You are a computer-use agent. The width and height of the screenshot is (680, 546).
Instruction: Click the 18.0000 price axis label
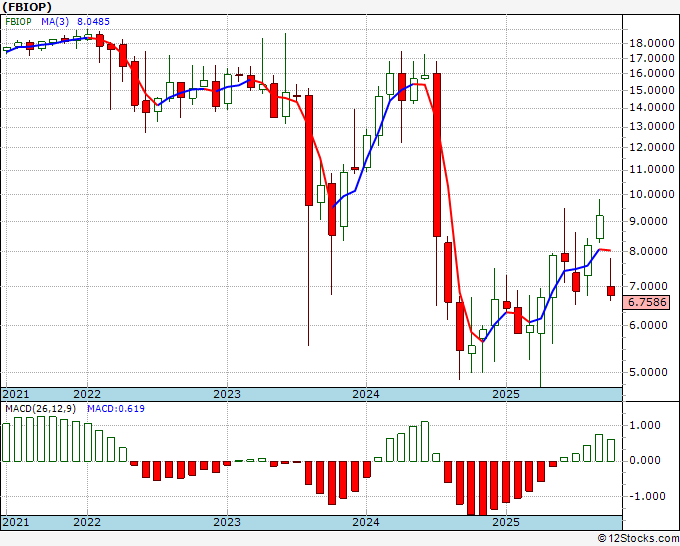point(652,43)
